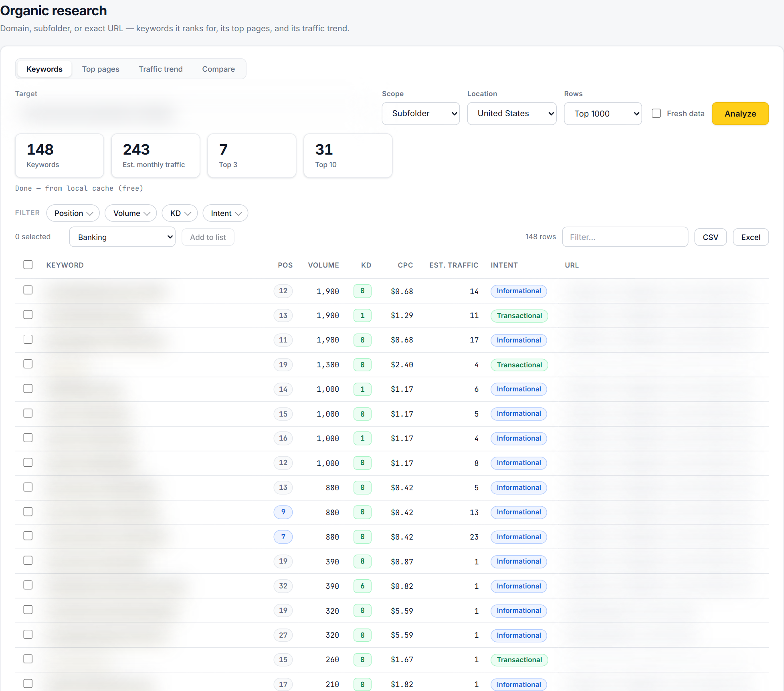
Task: Tick the checkbox for the position 32 row
Action: pos(28,585)
